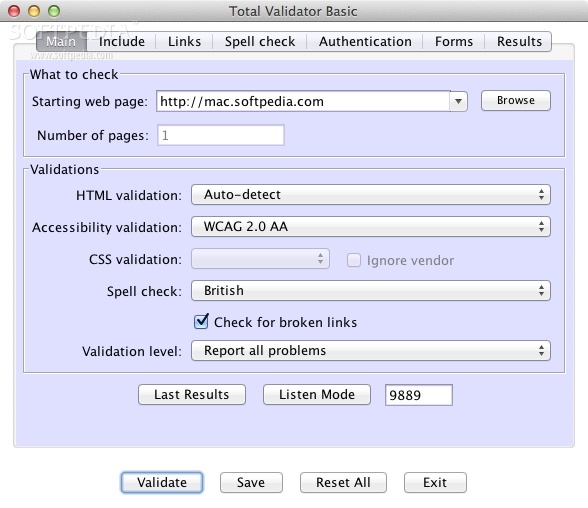This screenshot has height=508, width=588.
Task: Click the Save button
Action: point(251,482)
